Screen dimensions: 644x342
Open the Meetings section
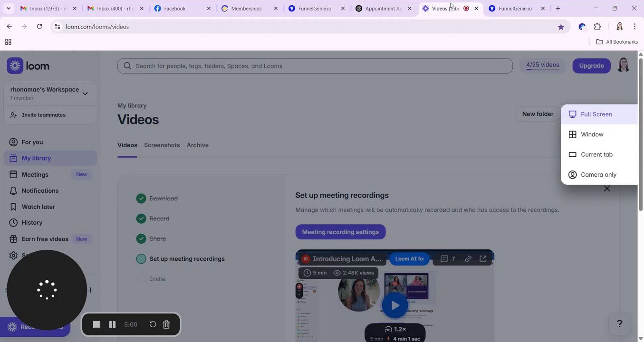coord(35,174)
